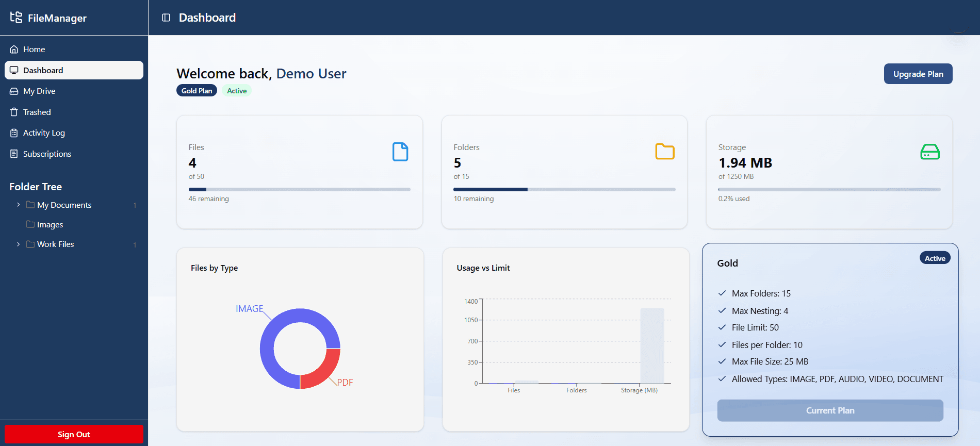Viewport: 980px width, 446px height.
Task: Expand the Work Files folder chevron
Action: (19, 244)
